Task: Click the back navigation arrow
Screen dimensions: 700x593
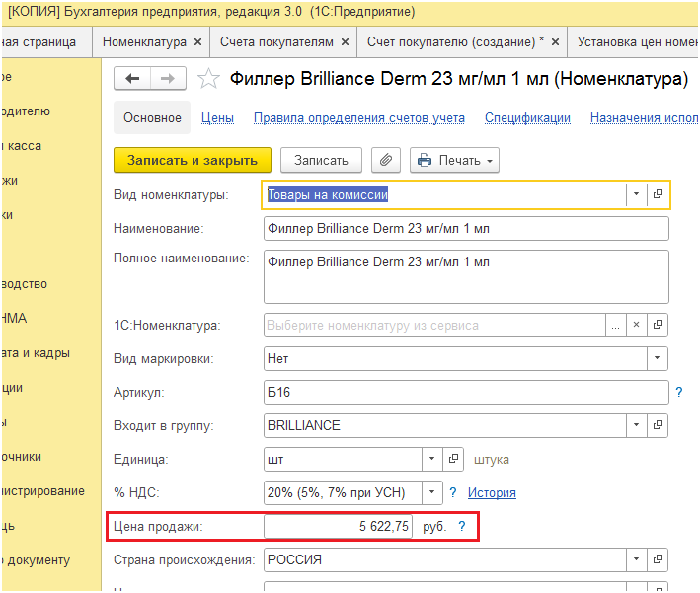Action: [132, 79]
